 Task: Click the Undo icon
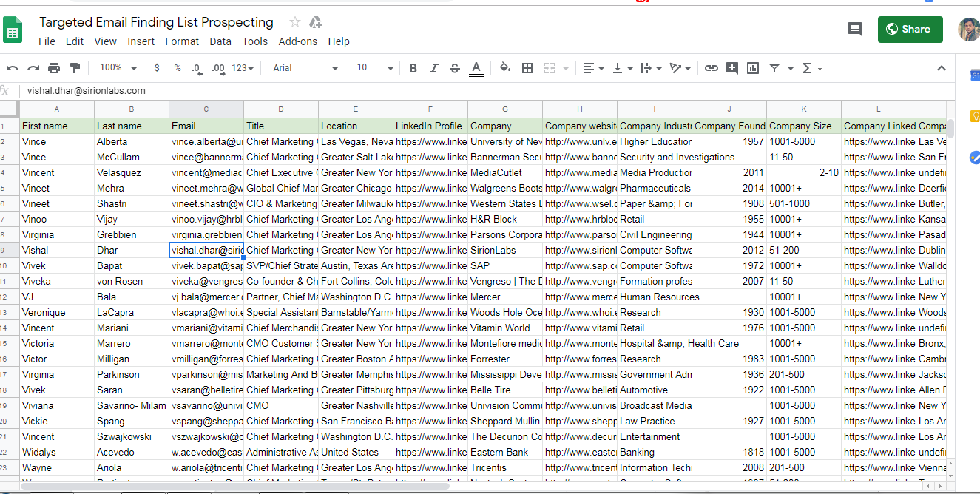click(x=13, y=68)
